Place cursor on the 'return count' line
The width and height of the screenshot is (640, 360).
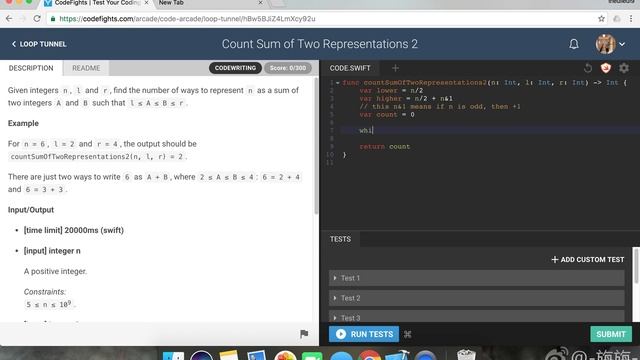[384, 147]
